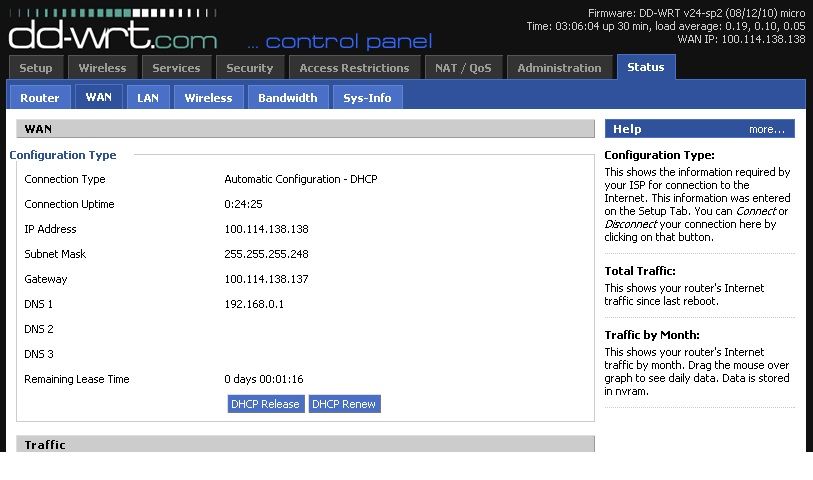The height and width of the screenshot is (480, 813).
Task: Click the Gateway value 100.114.138.137
Action: click(x=267, y=279)
